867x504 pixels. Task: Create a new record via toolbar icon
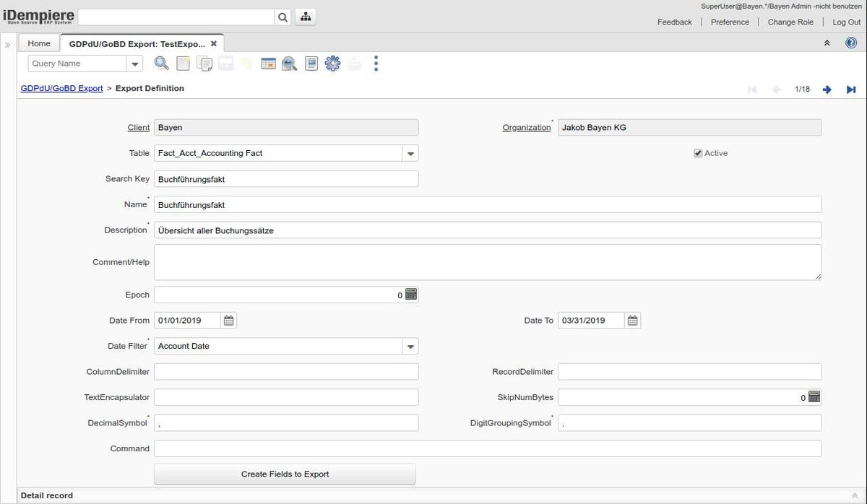coord(184,64)
